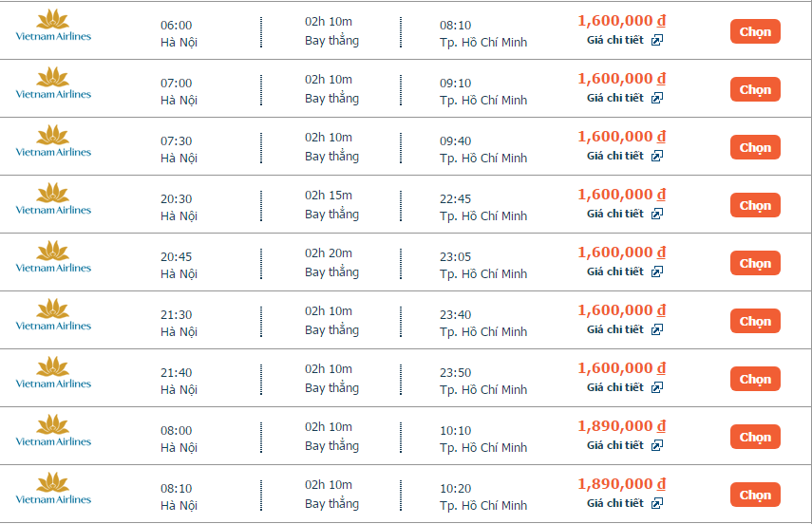Screen dimensions: 812x524
Task: Select Chọn for the 07:30 flight
Action: 755,147
